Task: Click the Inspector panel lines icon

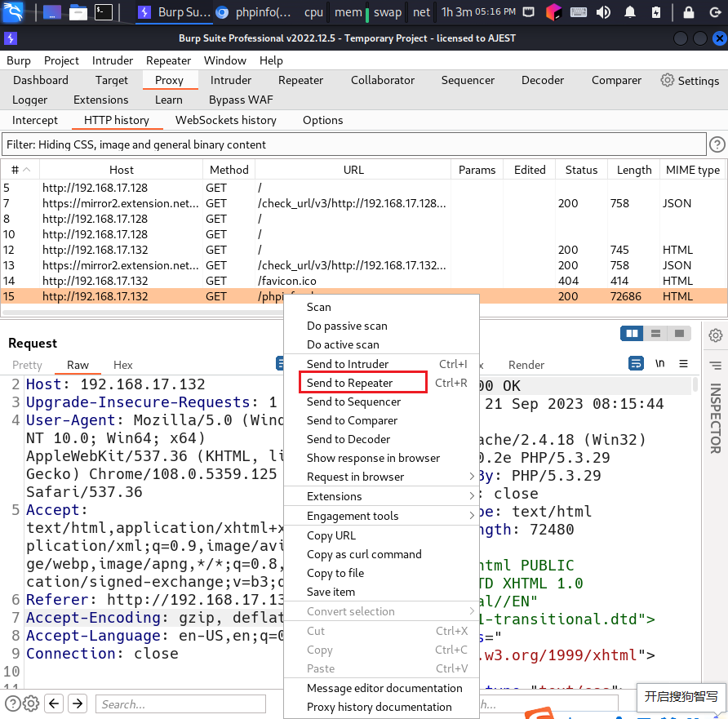Action: click(x=715, y=366)
